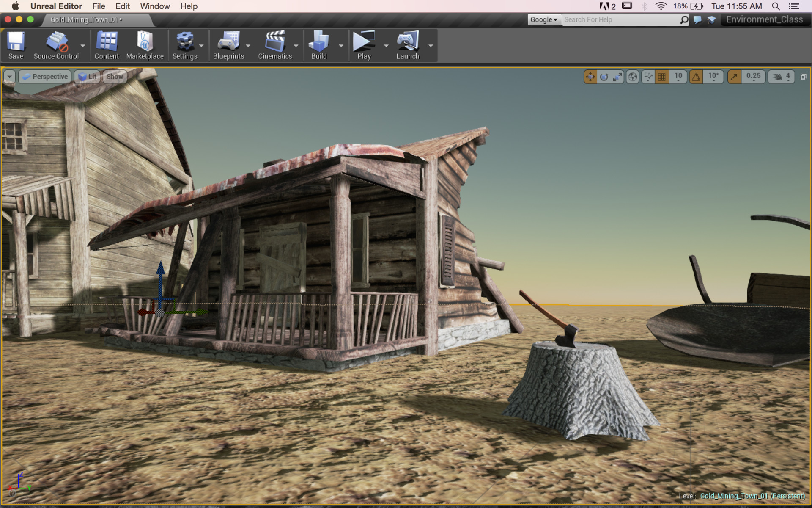The width and height of the screenshot is (812, 508).
Task: Open the scale snap 0.25 dropdown
Action: (753, 77)
